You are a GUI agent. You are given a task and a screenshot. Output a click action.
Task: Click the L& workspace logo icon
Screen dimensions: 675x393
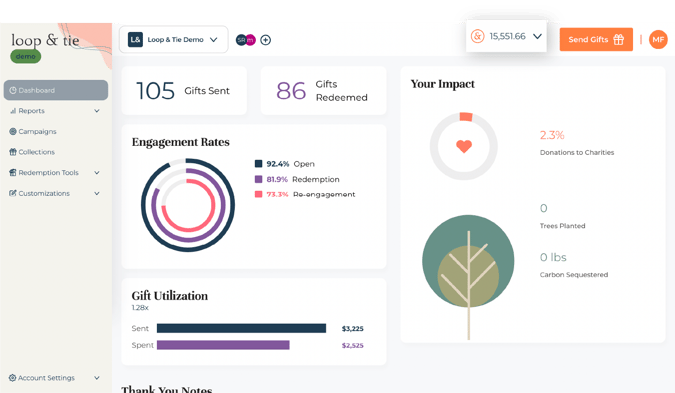[x=135, y=40]
